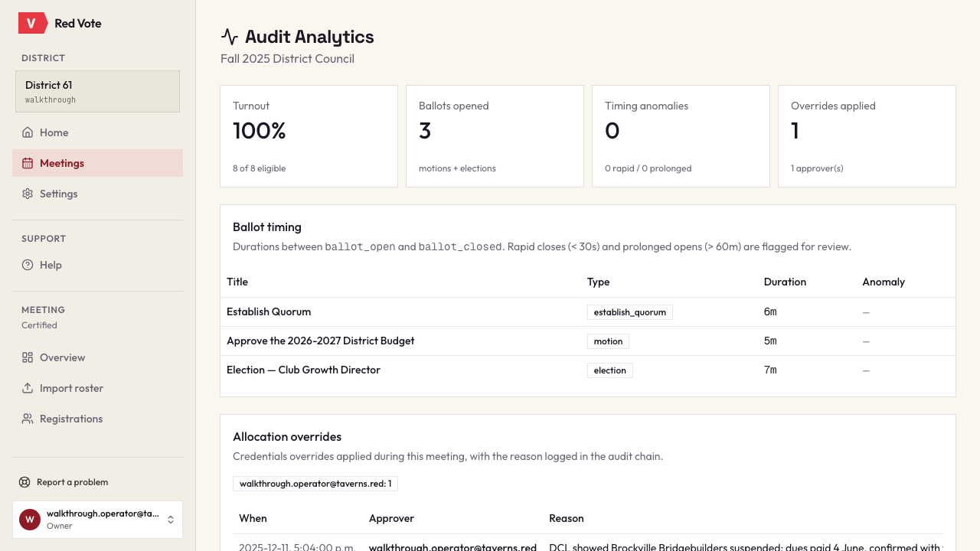Click the Title column header

(237, 282)
